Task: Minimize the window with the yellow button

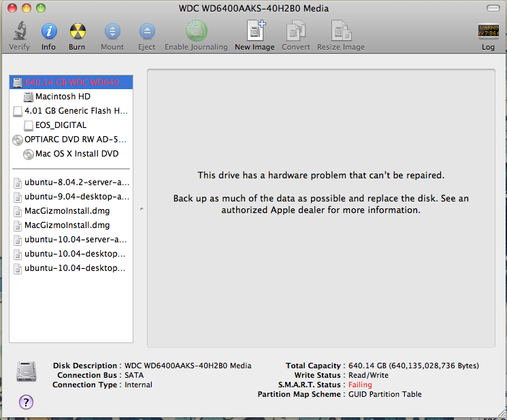Action: 27,8
